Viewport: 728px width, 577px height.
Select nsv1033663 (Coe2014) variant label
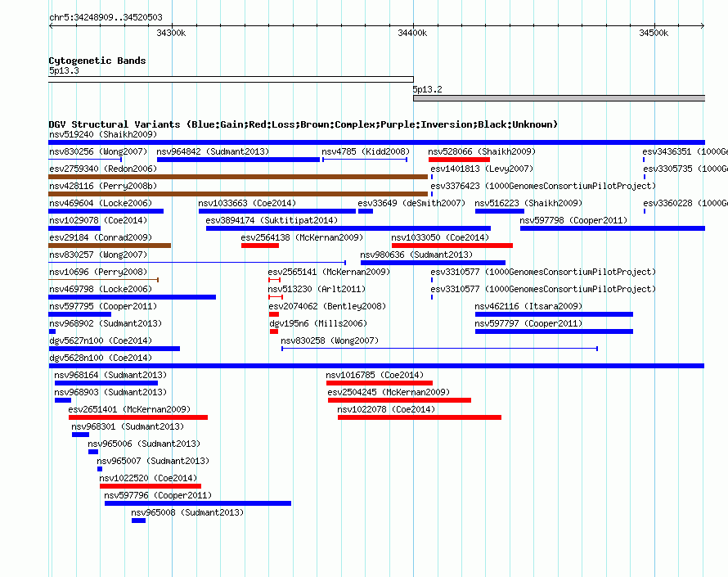point(247,203)
